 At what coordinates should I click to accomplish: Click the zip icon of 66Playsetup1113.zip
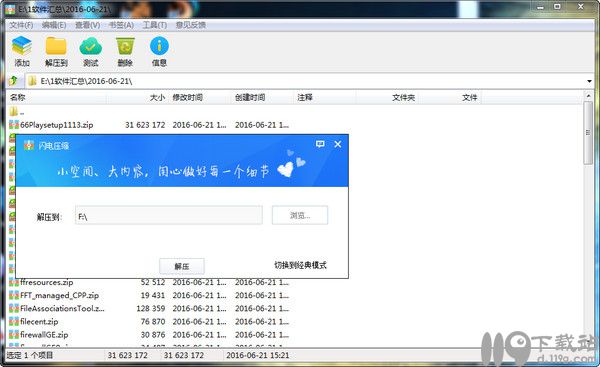[x=14, y=125]
